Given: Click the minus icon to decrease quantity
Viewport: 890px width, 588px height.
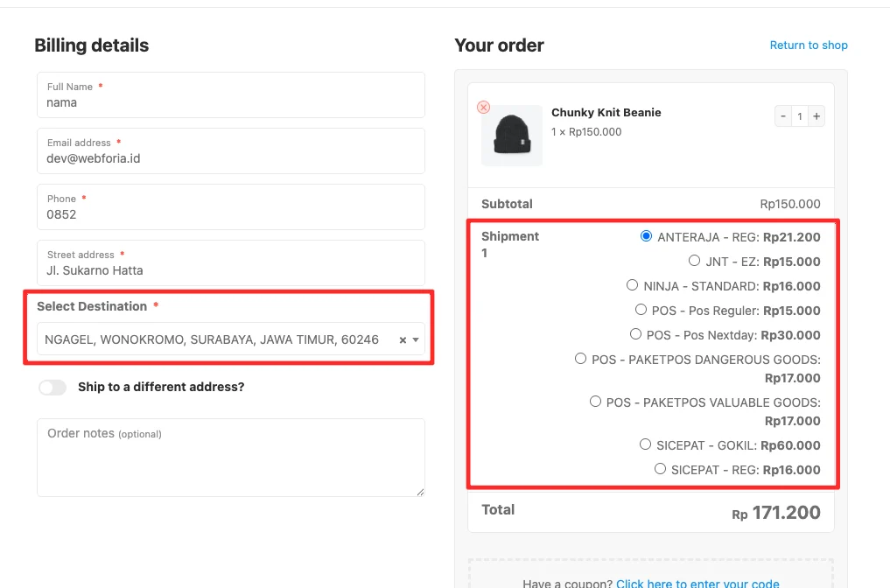Looking at the screenshot, I should (x=782, y=115).
